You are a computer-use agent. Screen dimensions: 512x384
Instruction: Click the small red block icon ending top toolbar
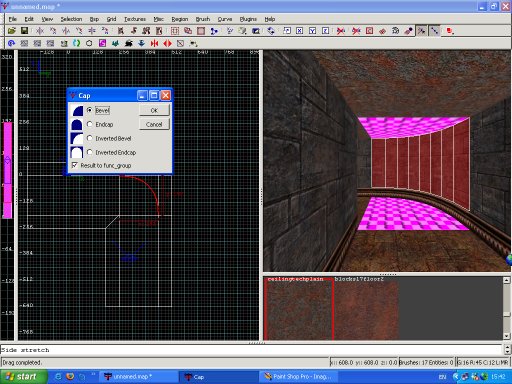450,31
